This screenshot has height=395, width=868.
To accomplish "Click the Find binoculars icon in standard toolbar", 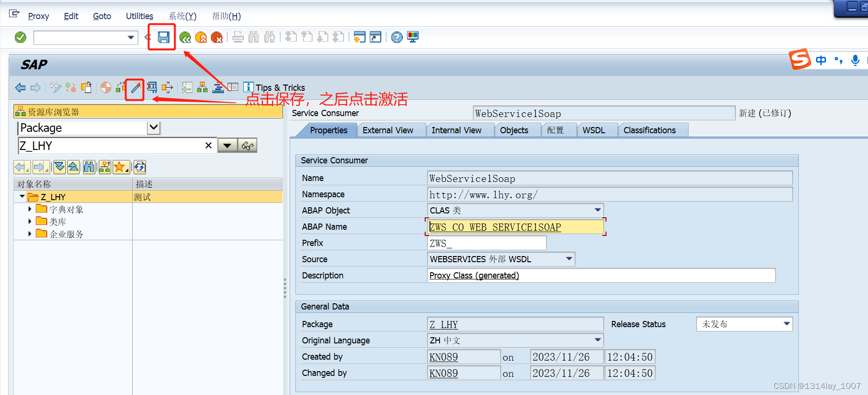I will [x=254, y=37].
